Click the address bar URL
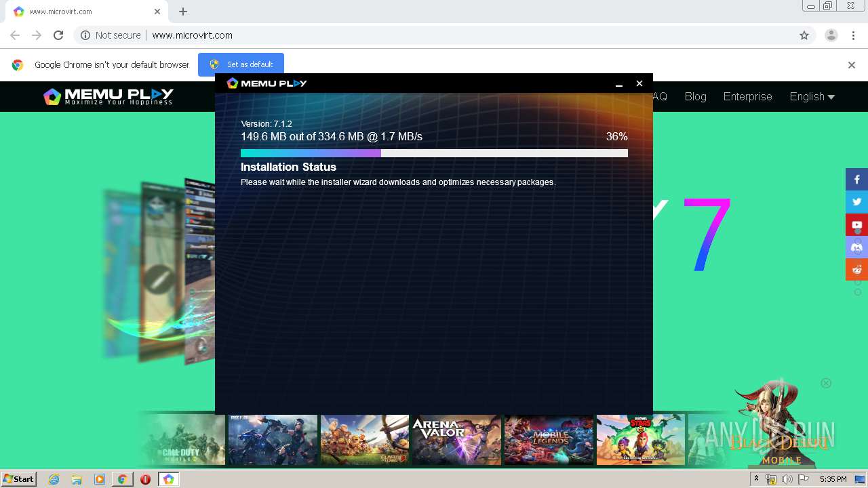 tap(193, 35)
